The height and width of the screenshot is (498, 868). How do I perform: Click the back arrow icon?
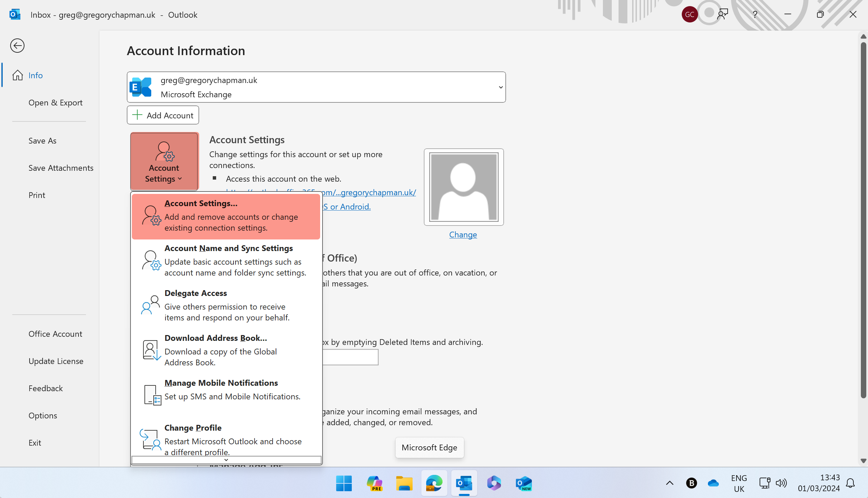(17, 46)
